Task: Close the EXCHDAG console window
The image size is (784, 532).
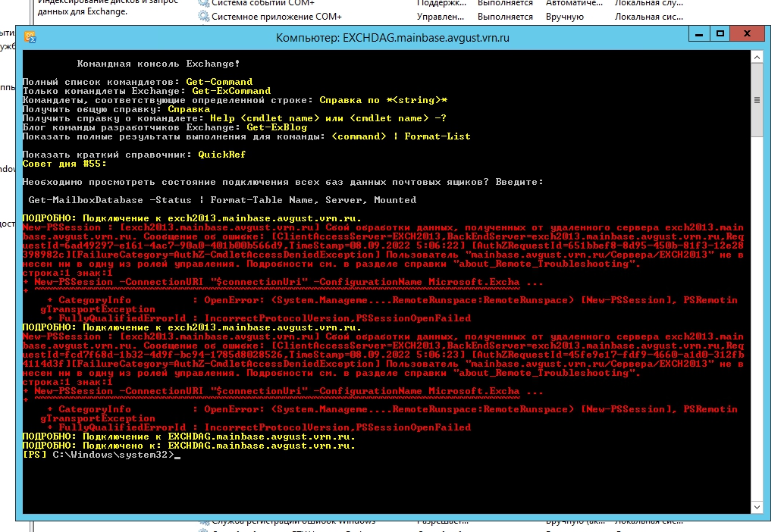Action: pyautogui.click(x=747, y=34)
